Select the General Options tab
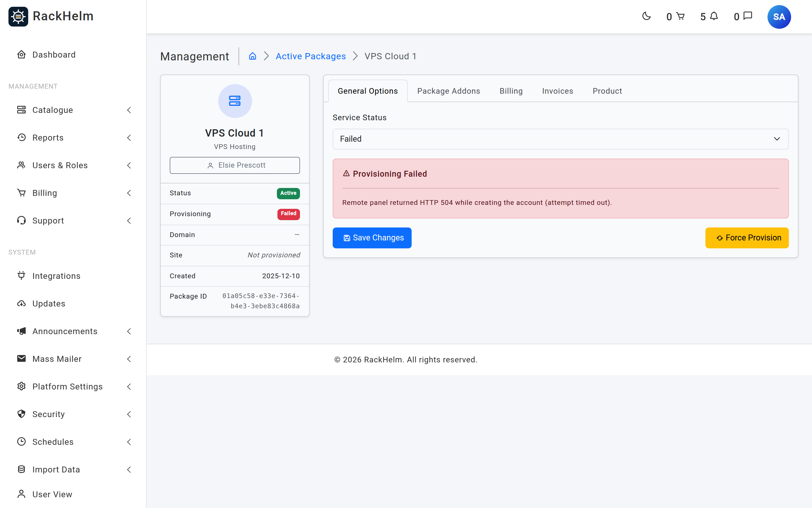Viewport: 812px width, 508px height. pyautogui.click(x=368, y=91)
